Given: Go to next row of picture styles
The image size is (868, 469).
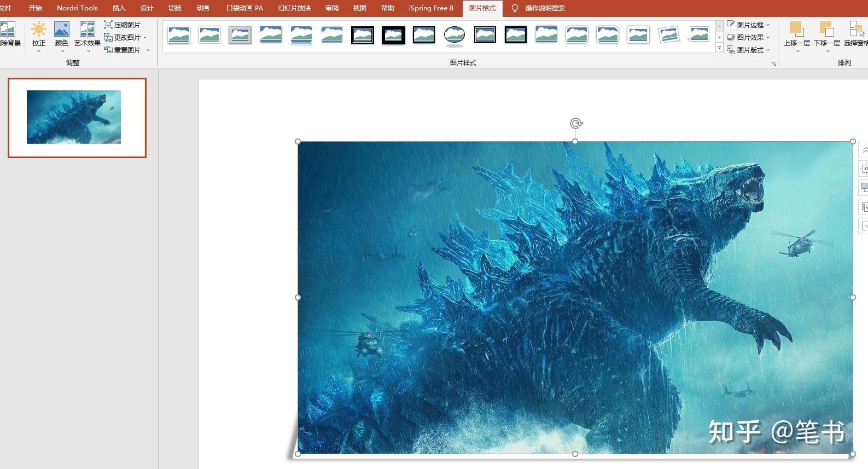Looking at the screenshot, I should click(719, 37).
